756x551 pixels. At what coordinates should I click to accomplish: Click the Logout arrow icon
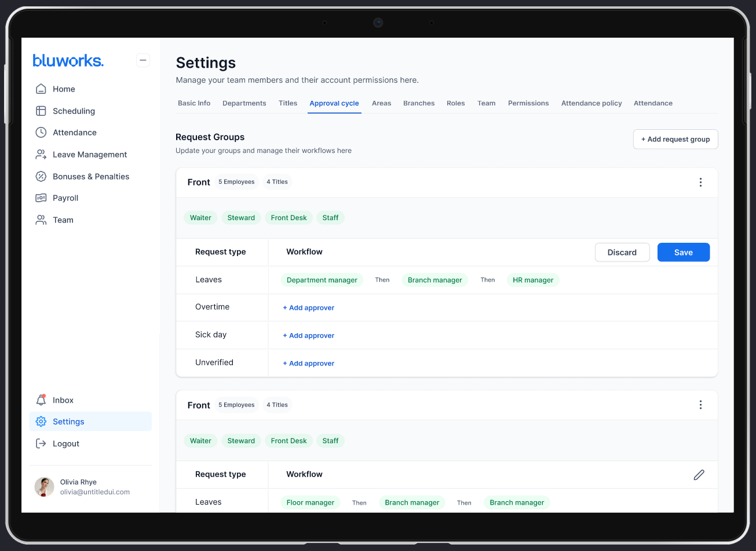(x=41, y=444)
